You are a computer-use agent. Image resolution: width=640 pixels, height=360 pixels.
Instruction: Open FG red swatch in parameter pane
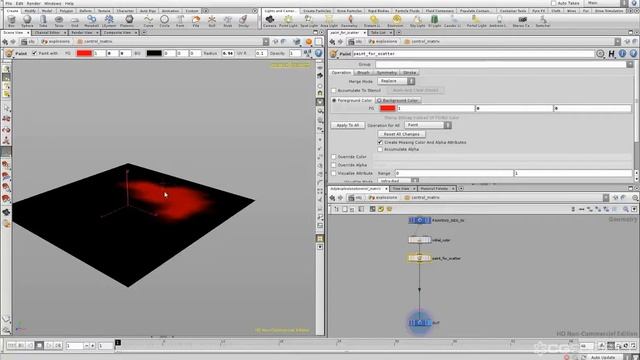[387, 108]
